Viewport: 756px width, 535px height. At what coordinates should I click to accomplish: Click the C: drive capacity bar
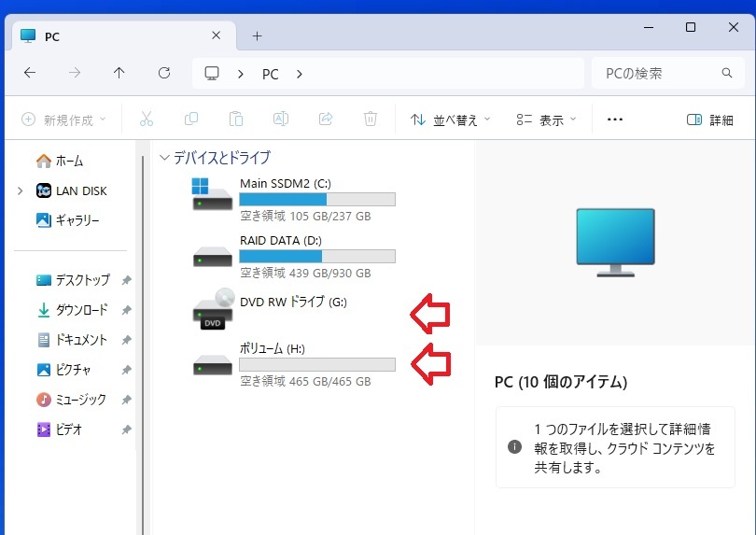pos(317,199)
